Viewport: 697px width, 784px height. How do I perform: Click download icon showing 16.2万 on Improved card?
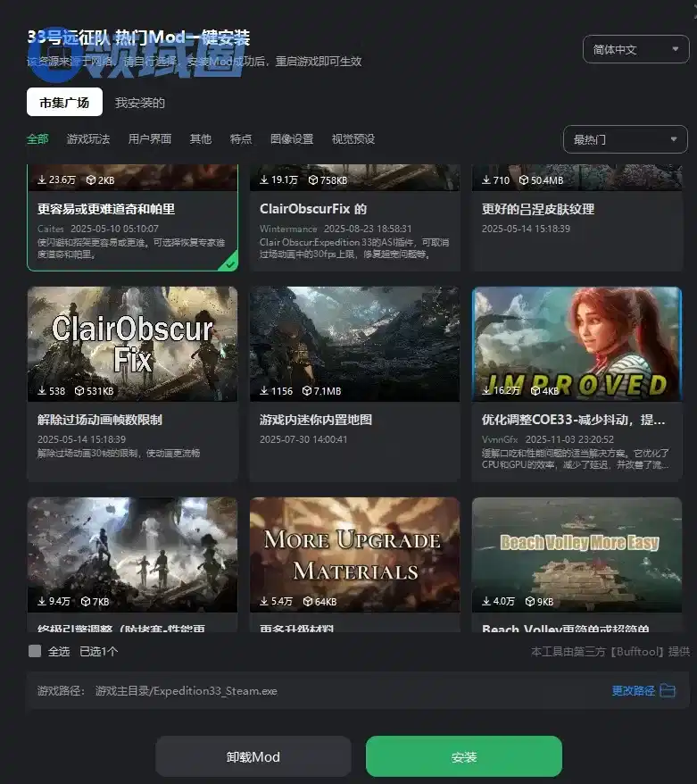click(x=486, y=391)
